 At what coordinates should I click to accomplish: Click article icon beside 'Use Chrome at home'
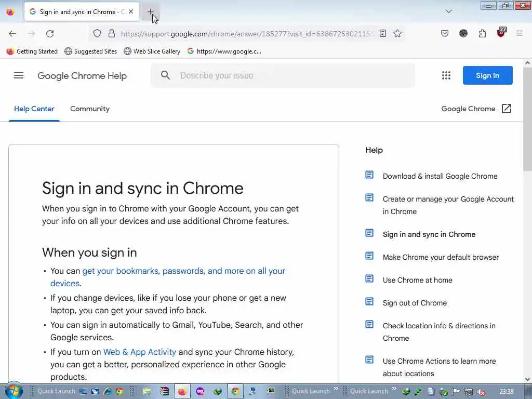(369, 278)
